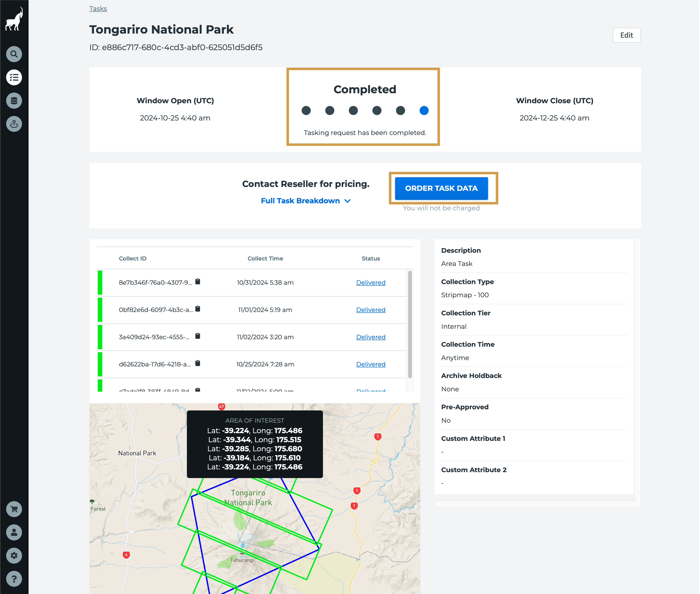Click Stripmap - 100 collection type value

(x=465, y=295)
